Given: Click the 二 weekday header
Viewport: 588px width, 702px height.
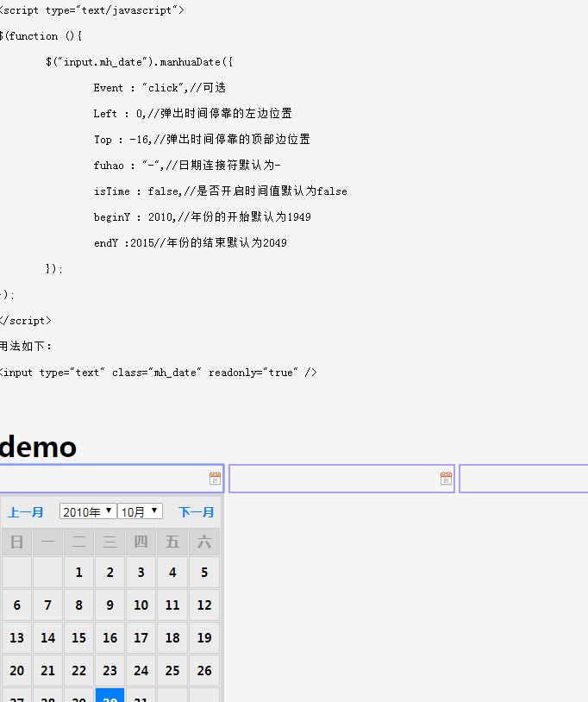Looking at the screenshot, I should [x=78, y=542].
